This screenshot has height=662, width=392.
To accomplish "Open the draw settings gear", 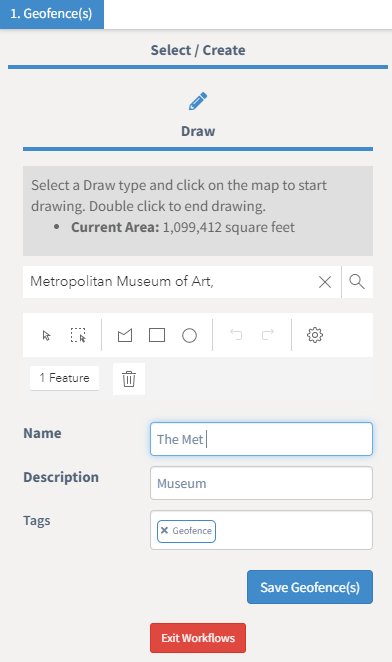I will pyautogui.click(x=315, y=335).
